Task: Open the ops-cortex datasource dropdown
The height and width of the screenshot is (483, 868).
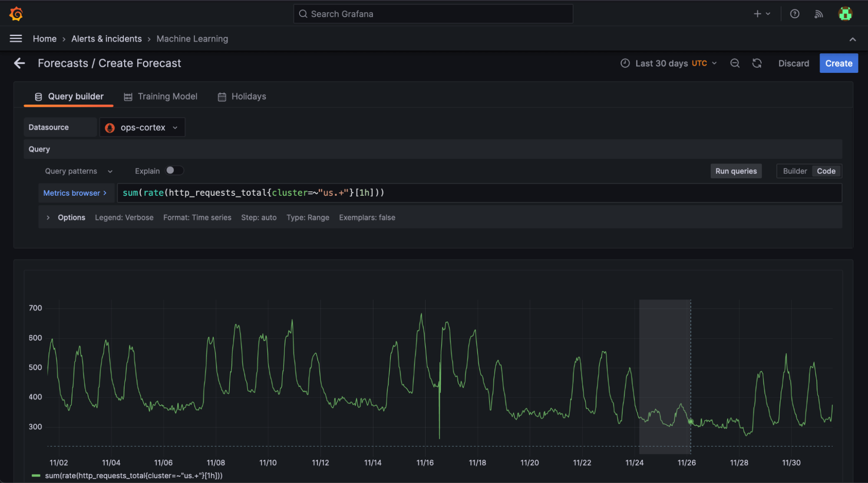Action: tap(142, 127)
